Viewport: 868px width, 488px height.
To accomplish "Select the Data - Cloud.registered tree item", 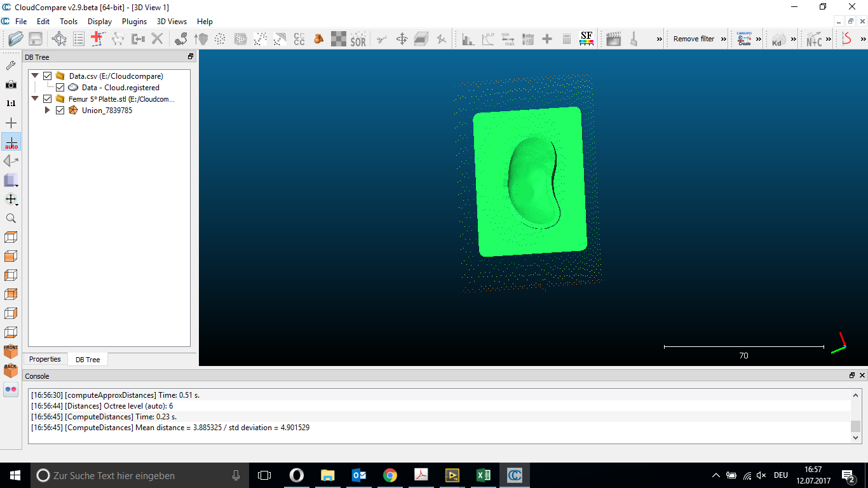I will [x=121, y=88].
